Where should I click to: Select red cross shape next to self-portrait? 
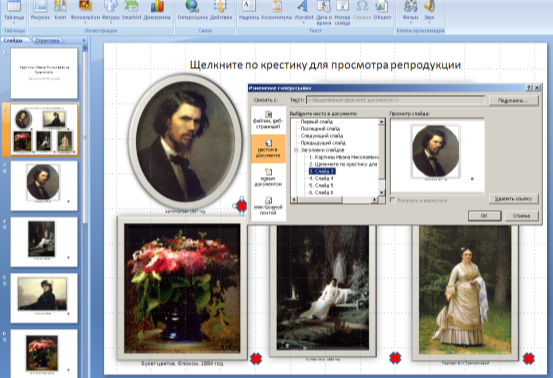[242, 206]
